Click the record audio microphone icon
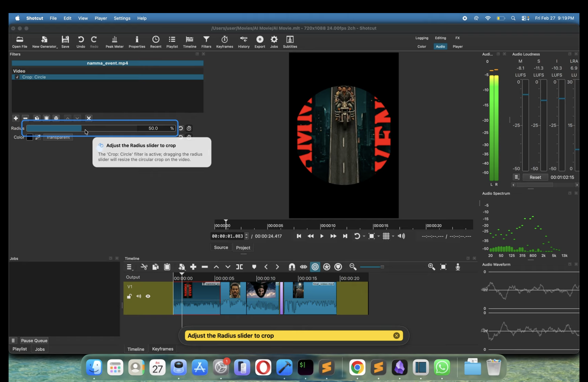 [x=458, y=267]
